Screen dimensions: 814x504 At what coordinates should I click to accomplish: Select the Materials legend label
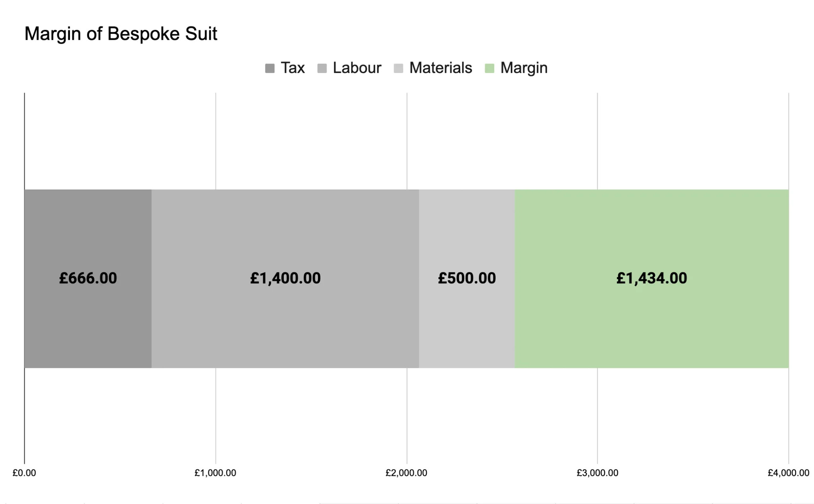[441, 68]
